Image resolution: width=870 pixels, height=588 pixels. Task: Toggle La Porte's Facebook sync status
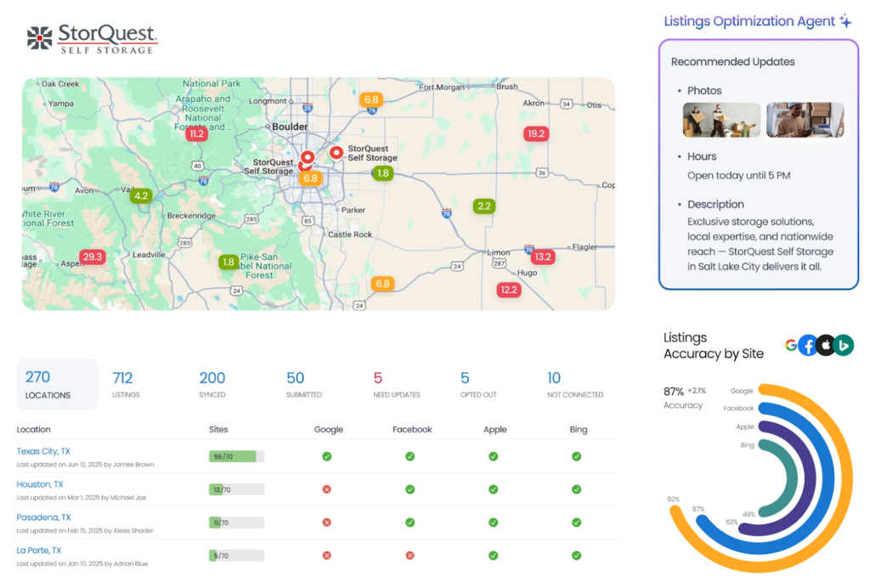[x=410, y=556]
